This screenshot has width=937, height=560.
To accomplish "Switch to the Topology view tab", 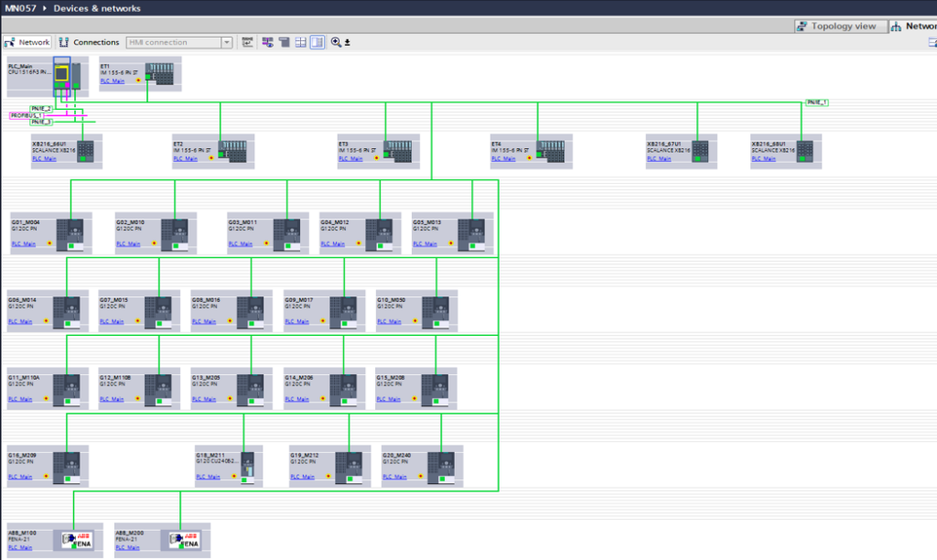I will coord(839,26).
